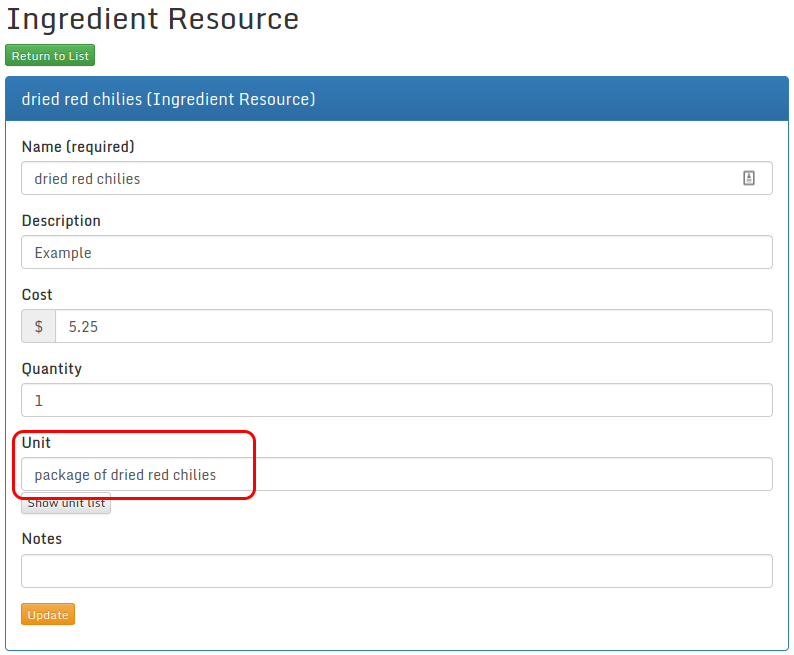Click the Unit field with package text

click(396, 474)
